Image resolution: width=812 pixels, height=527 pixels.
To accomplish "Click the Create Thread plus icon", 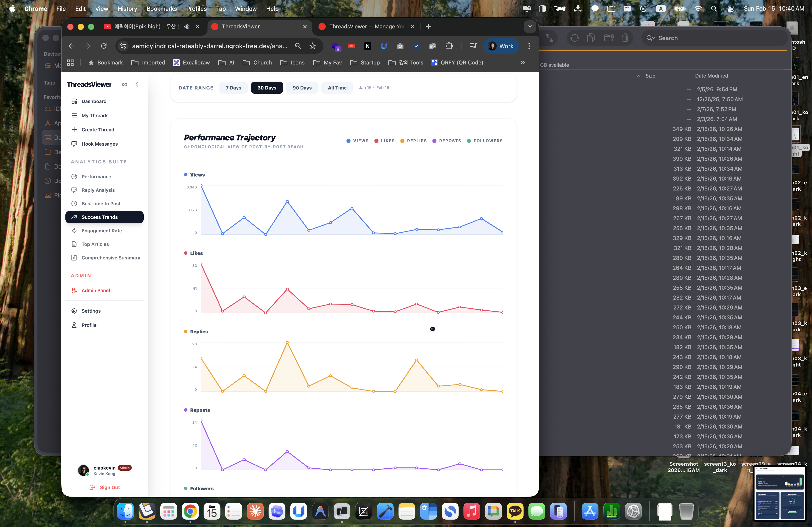I will [x=74, y=130].
